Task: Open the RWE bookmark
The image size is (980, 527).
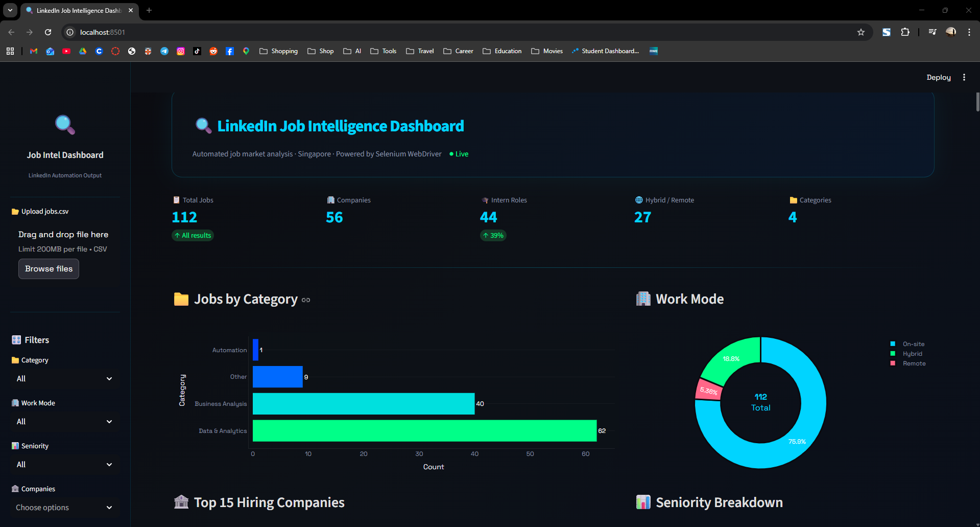Action: point(654,51)
